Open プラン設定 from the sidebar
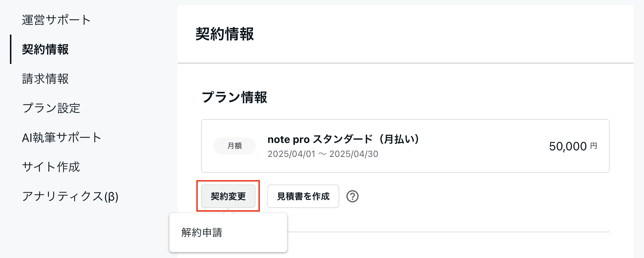This screenshot has width=644, height=258. 51,108
